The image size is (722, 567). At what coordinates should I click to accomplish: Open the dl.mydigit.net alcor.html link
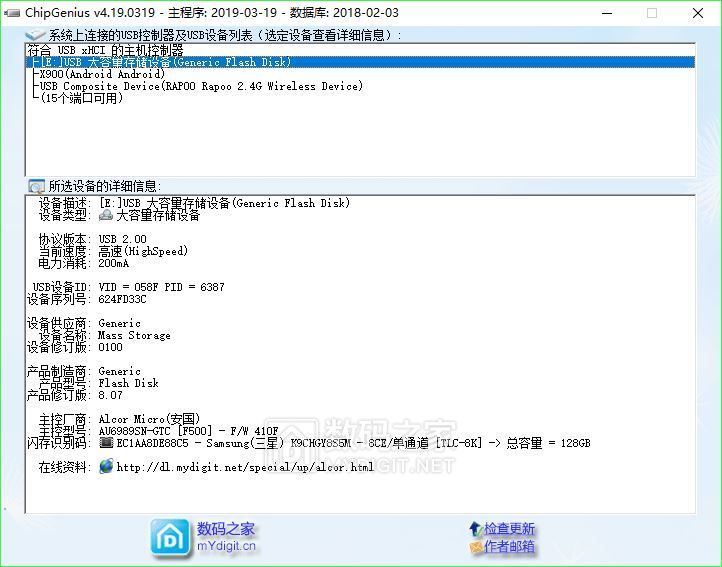[x=245, y=467]
